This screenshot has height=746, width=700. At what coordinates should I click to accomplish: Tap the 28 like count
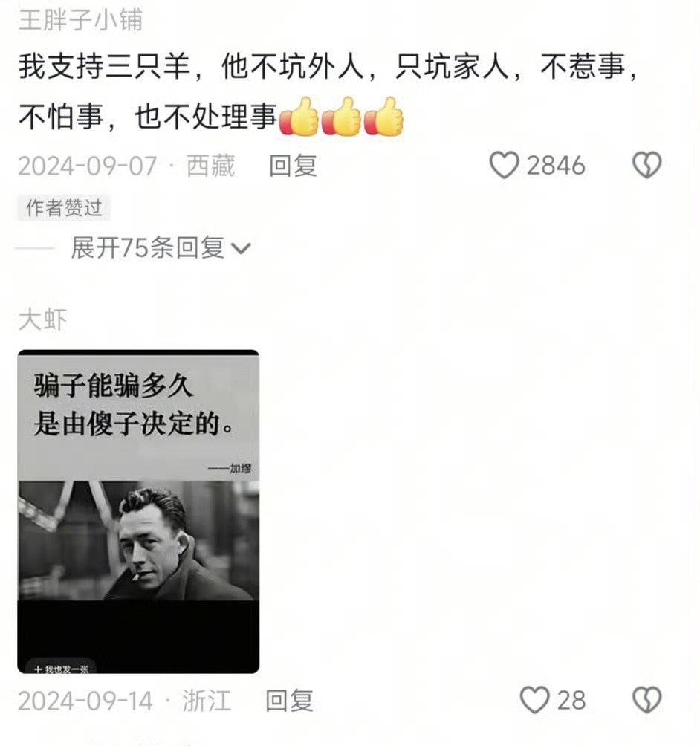pyautogui.click(x=571, y=701)
